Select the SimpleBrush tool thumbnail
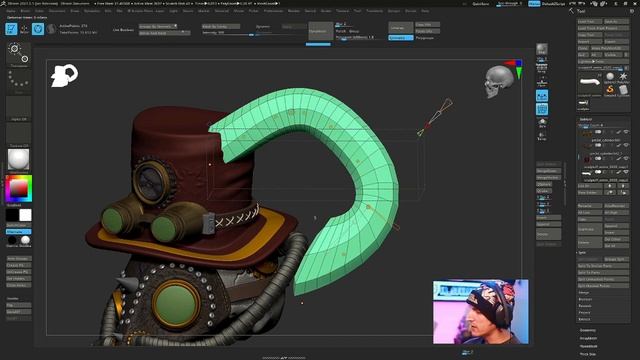The image size is (640, 360). (610, 90)
